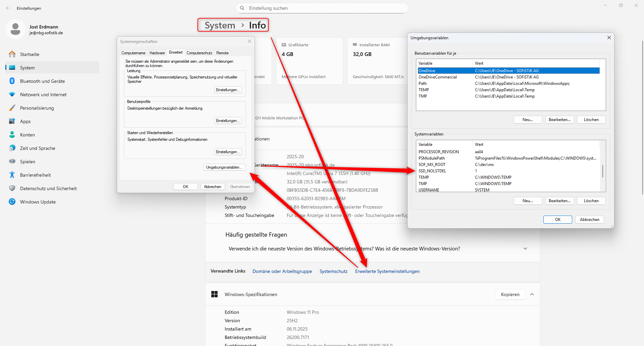Select the Remote tab
This screenshot has width=644, height=346.
(x=222, y=53)
